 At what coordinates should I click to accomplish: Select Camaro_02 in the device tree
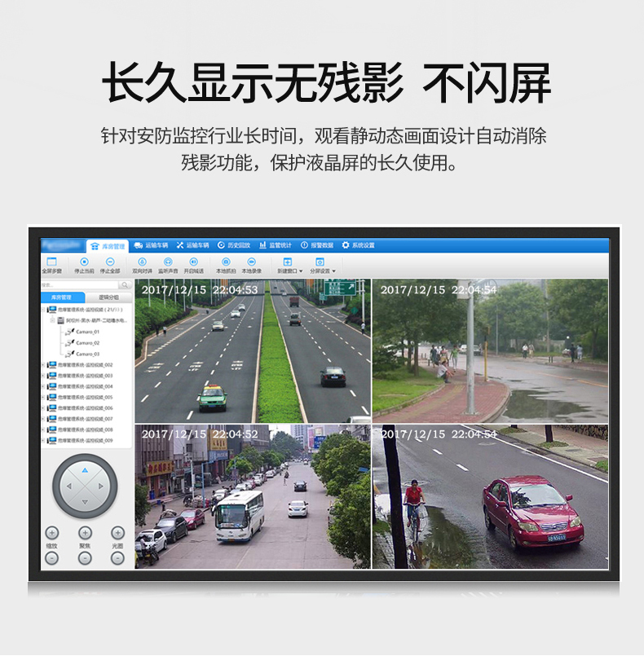87,342
